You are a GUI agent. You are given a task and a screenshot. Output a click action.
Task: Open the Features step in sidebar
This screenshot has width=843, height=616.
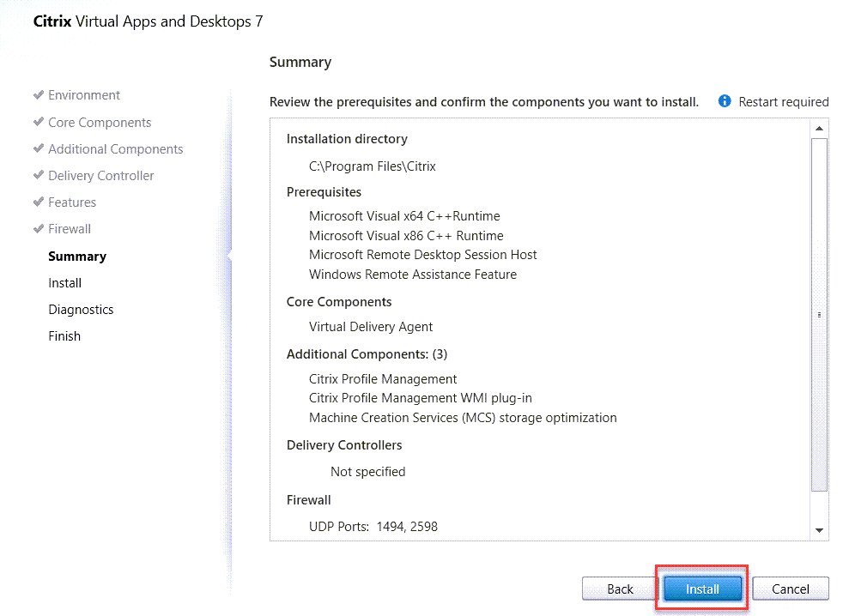coord(72,202)
